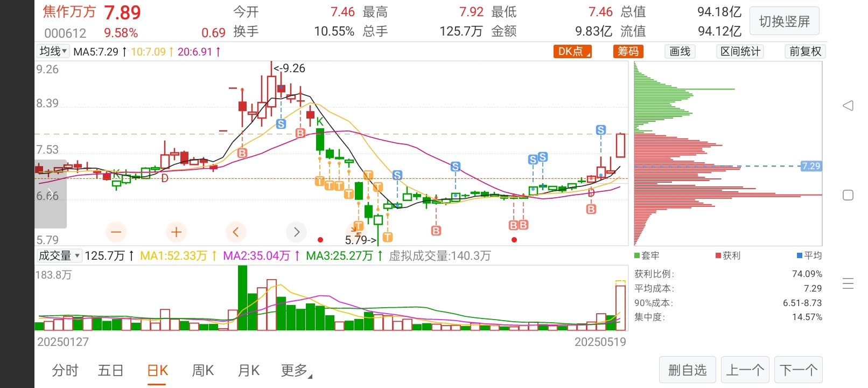Click 删自选 button

tap(688, 370)
